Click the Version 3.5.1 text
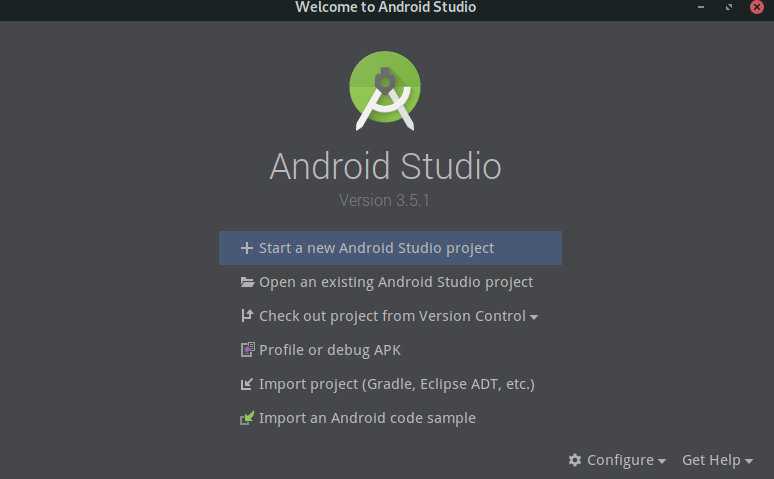 pyautogui.click(x=384, y=200)
